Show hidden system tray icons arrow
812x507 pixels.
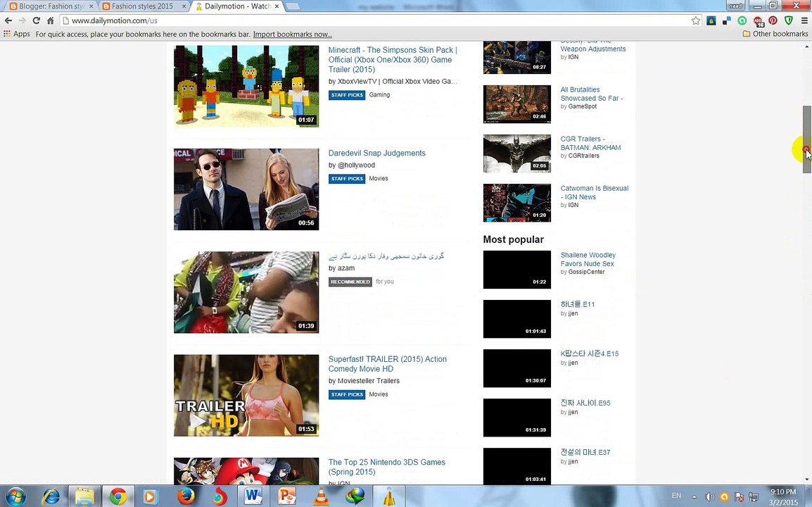694,496
